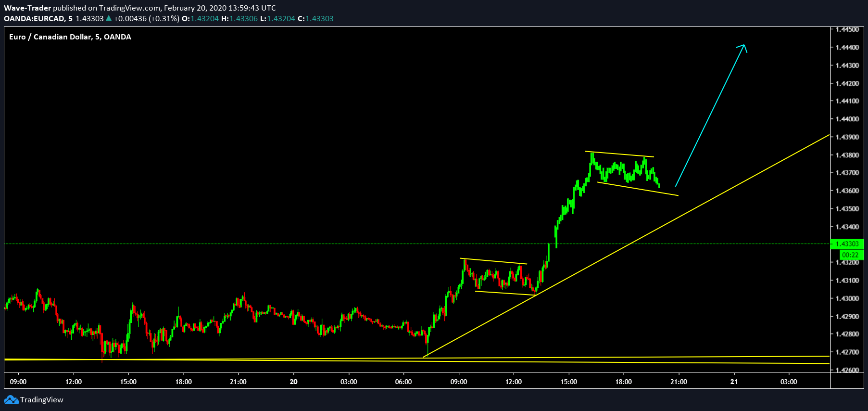This screenshot has height=411, width=868.
Task: Click the countdown timer label 00:22
Action: pos(850,255)
